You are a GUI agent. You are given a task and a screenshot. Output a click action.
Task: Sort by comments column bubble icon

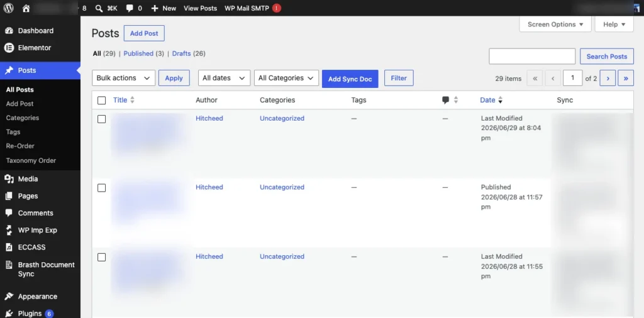tap(446, 100)
